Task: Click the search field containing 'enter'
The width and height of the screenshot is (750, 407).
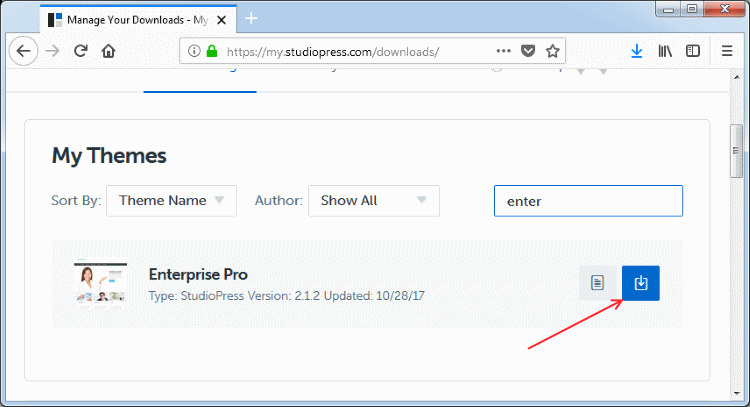Action: coord(588,201)
